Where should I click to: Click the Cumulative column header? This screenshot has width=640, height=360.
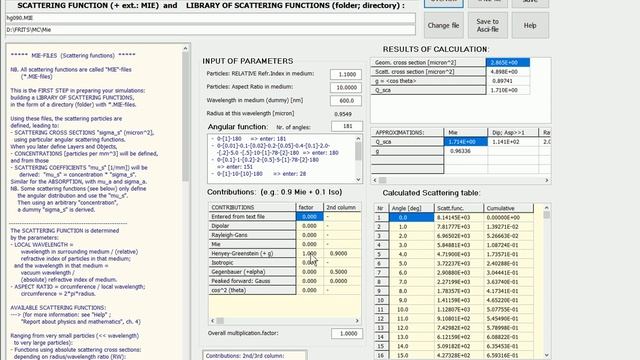coord(509,208)
